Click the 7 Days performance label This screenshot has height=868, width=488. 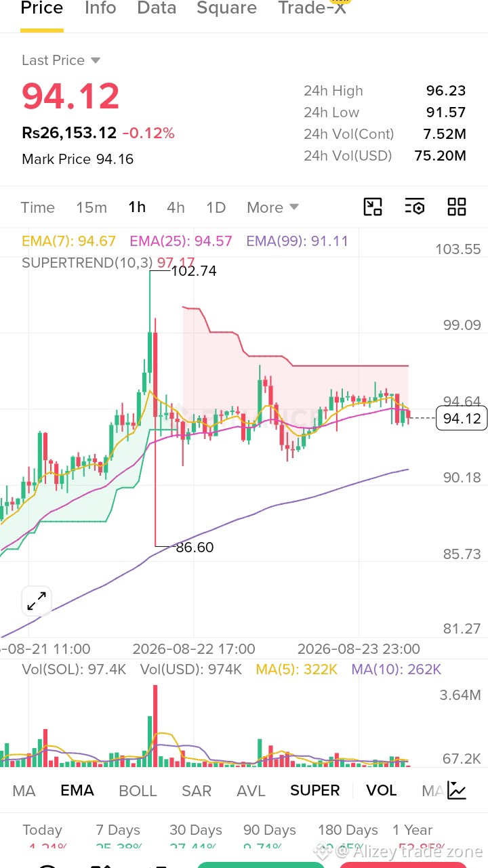(118, 830)
